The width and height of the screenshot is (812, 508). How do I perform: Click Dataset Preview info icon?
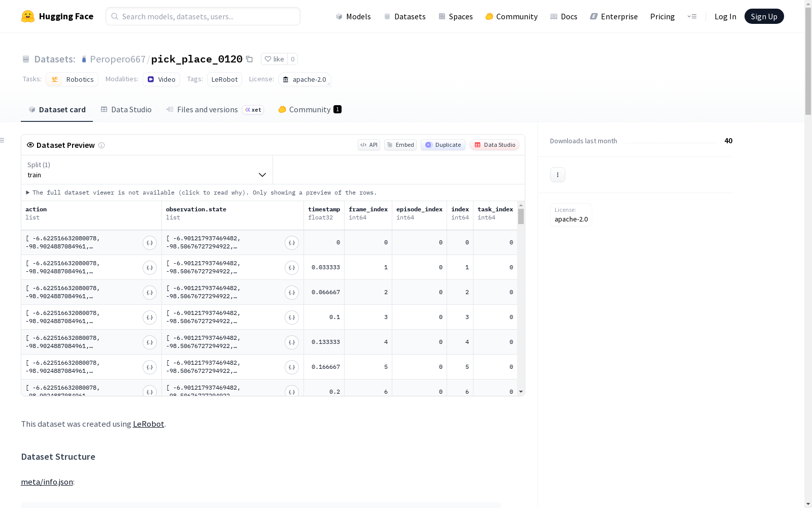(x=101, y=145)
